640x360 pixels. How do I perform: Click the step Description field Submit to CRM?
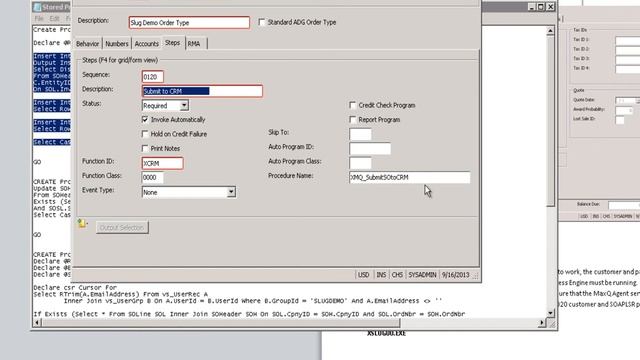202,91
